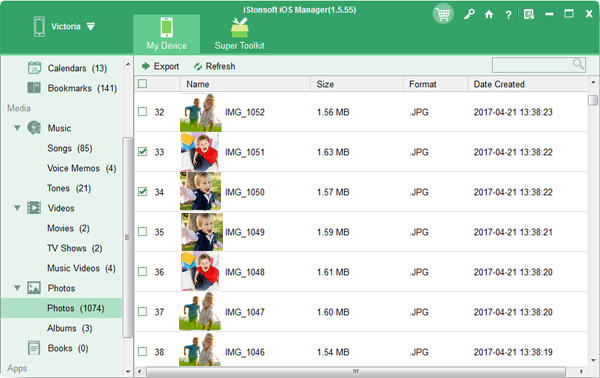Collapse the Photos tree section

[17, 288]
